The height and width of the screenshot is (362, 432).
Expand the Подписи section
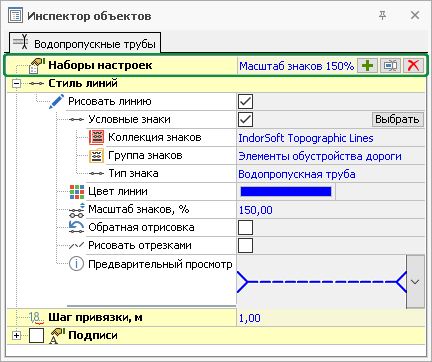16,335
